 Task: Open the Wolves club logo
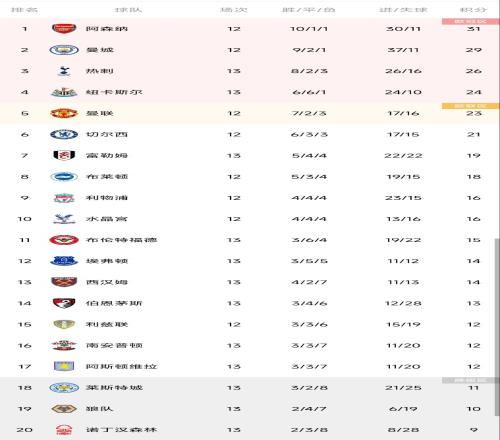click(64, 409)
